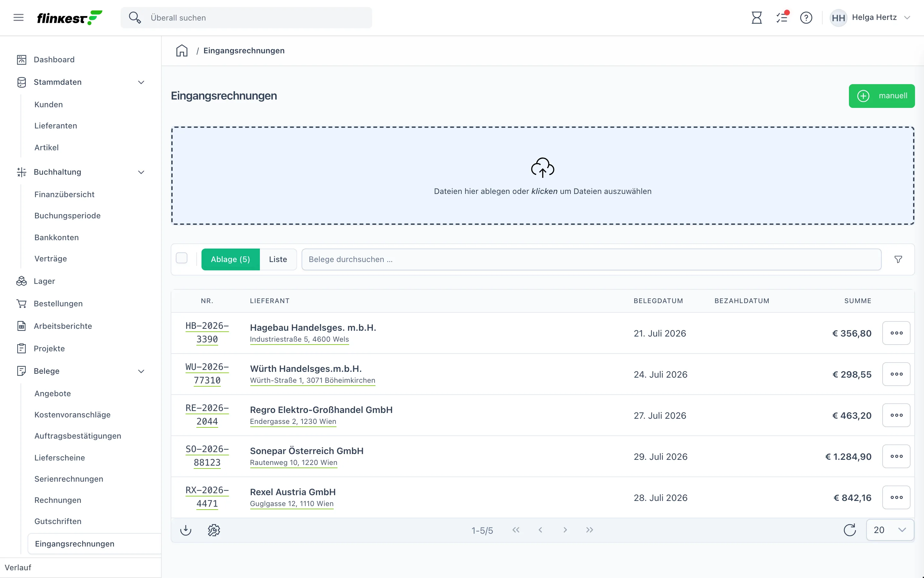Open Lieferanten in the sidebar
924x578 pixels.
point(56,126)
